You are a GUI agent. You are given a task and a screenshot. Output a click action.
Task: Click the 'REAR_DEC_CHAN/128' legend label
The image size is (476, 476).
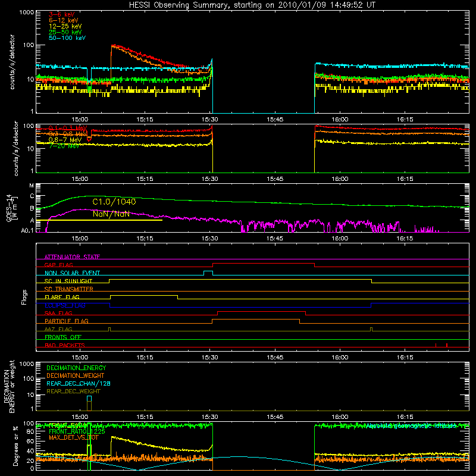[x=79, y=383]
